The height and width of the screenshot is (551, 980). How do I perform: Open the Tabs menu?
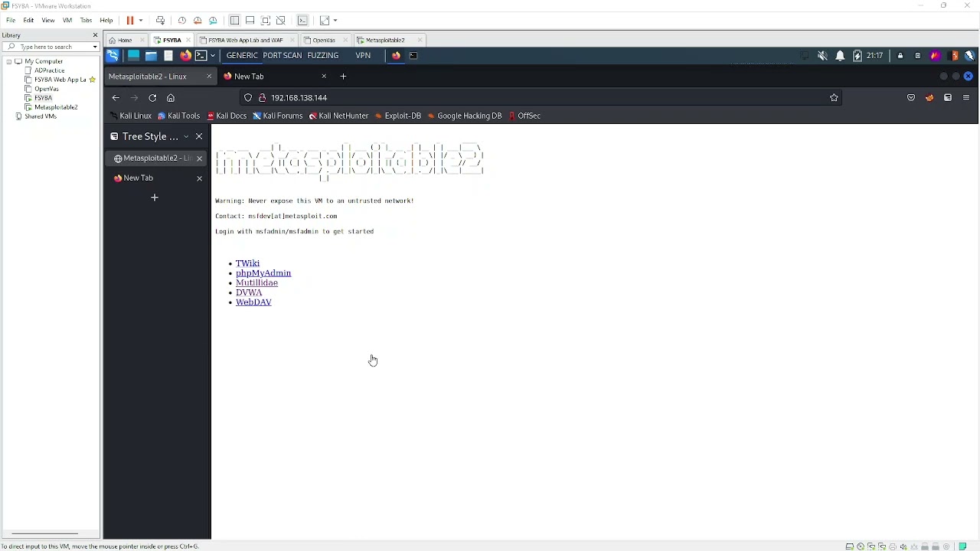(x=86, y=21)
